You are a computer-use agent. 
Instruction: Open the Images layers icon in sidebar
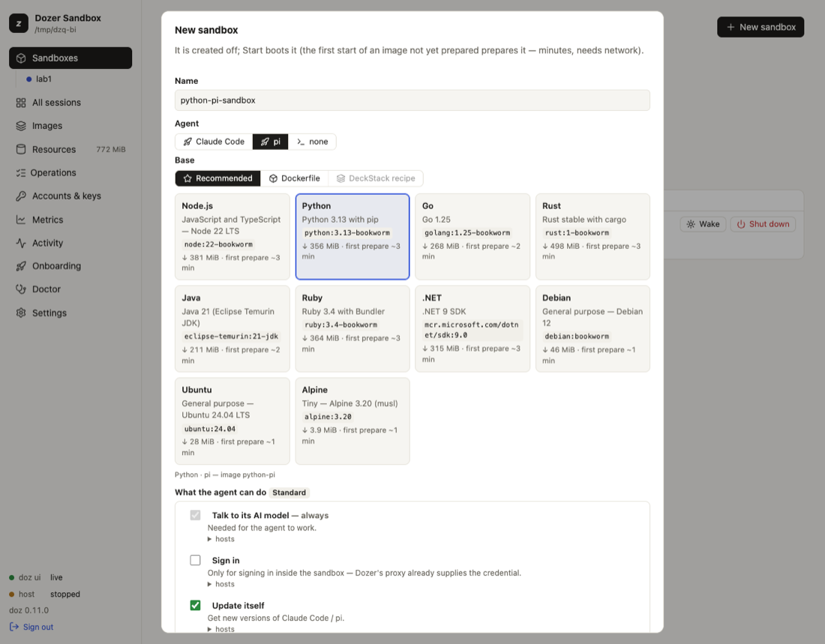pos(21,126)
